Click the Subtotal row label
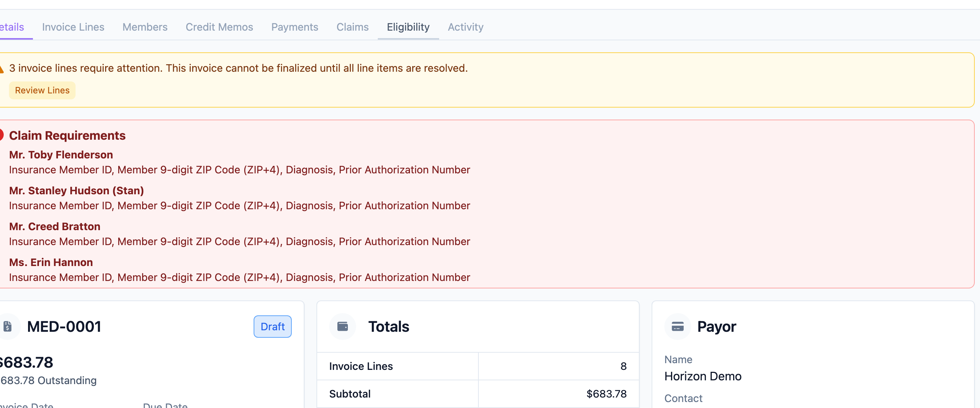980x408 pixels. [350, 393]
